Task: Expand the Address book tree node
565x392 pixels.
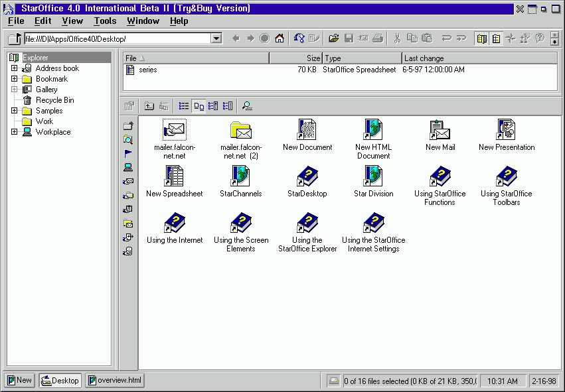Action: (14, 68)
